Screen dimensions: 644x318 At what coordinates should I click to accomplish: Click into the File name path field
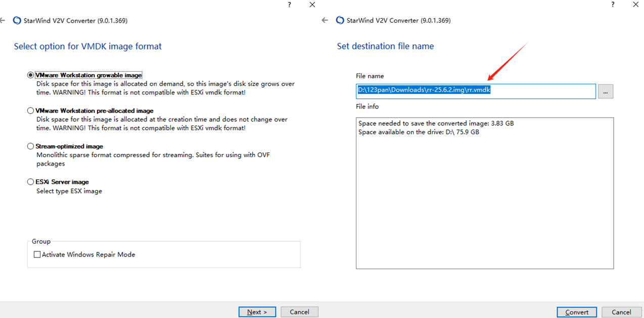[476, 91]
